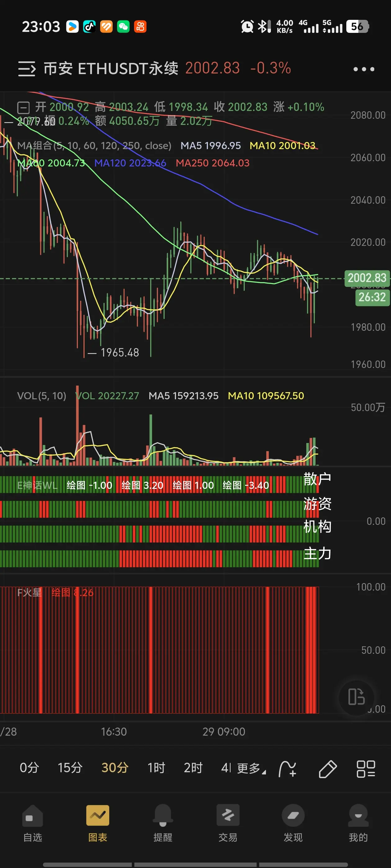Tap MA10 2001.03 legend value
This screenshot has width=391, height=868.
282,146
